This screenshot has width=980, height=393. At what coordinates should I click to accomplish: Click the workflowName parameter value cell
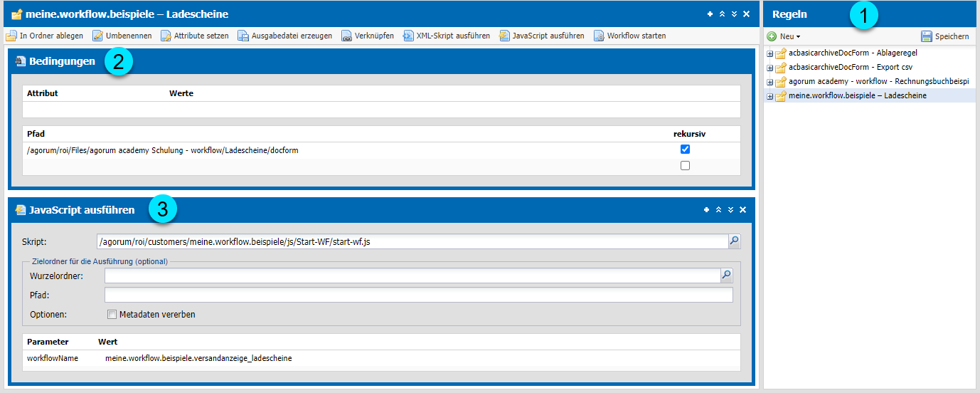tap(198, 358)
